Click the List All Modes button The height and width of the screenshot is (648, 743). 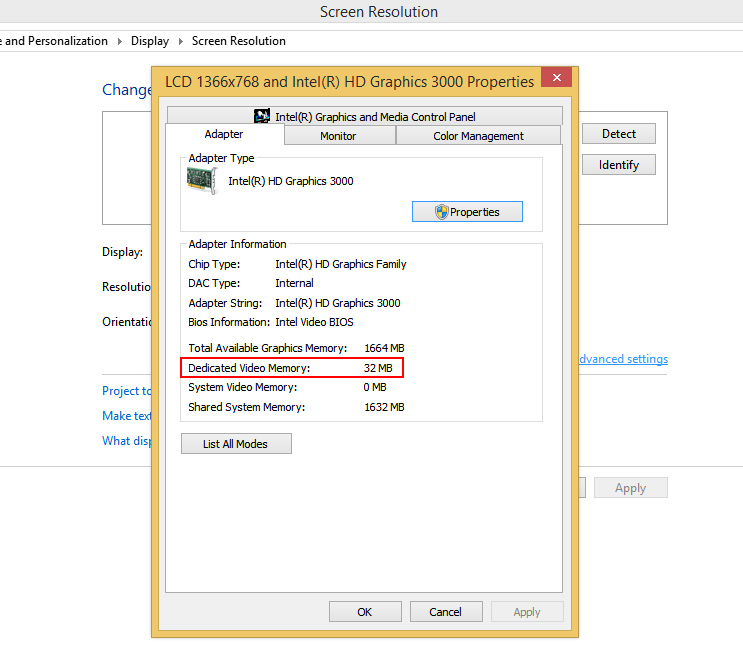236,444
